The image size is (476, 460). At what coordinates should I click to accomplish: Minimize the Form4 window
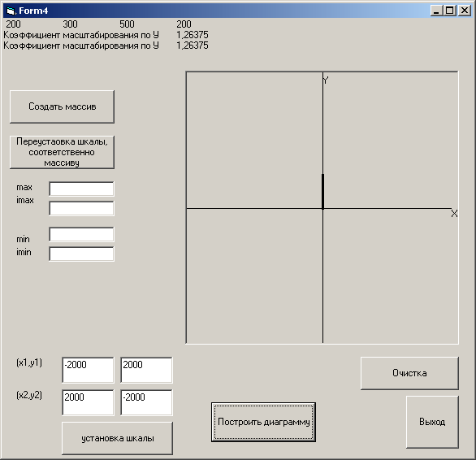coord(436,11)
